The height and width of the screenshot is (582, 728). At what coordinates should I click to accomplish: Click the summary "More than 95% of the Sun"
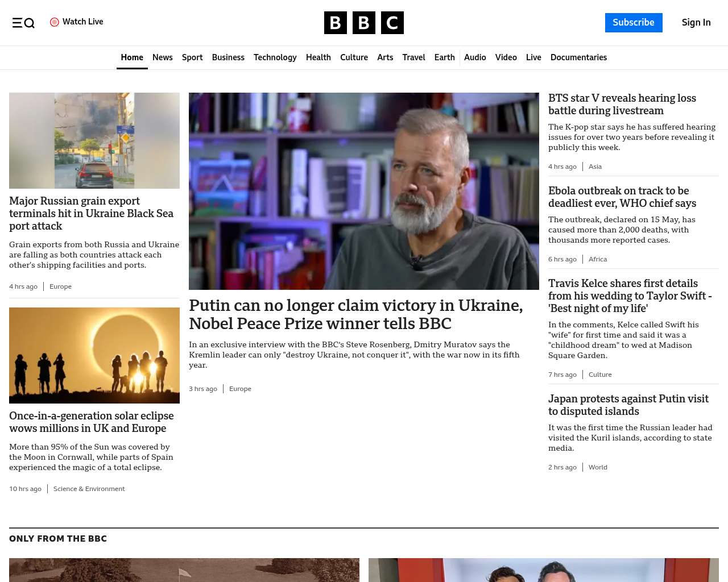point(91,457)
